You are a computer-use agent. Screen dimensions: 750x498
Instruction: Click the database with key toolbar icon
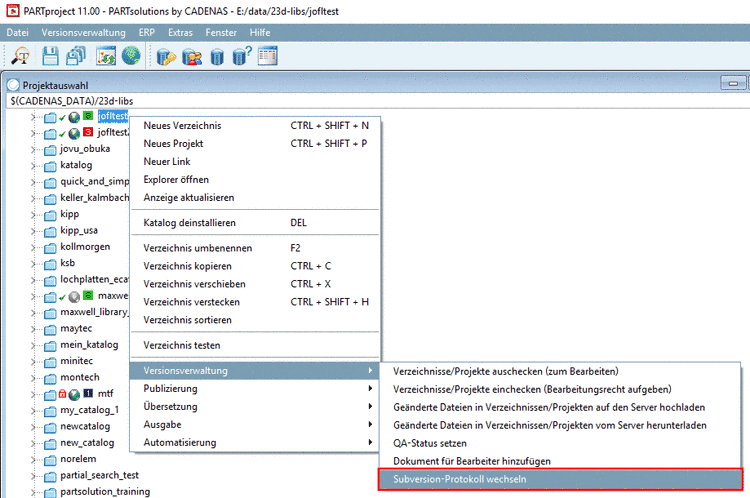pyautogui.click(x=166, y=57)
